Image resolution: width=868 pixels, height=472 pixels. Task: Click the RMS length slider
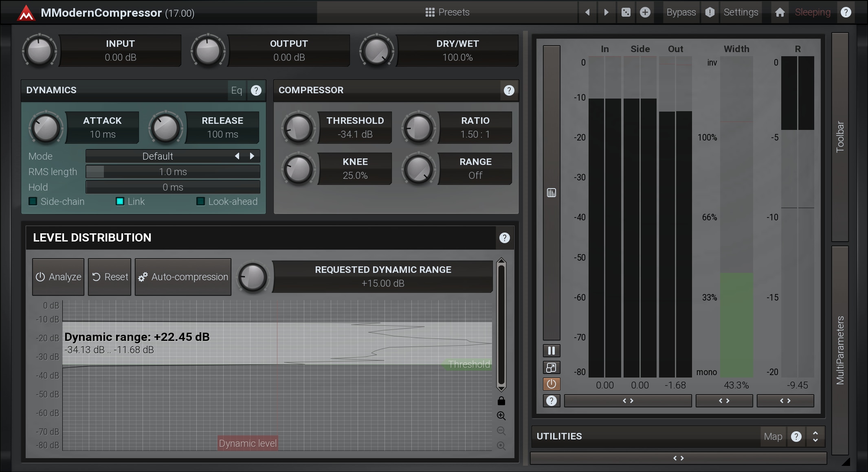(173, 172)
